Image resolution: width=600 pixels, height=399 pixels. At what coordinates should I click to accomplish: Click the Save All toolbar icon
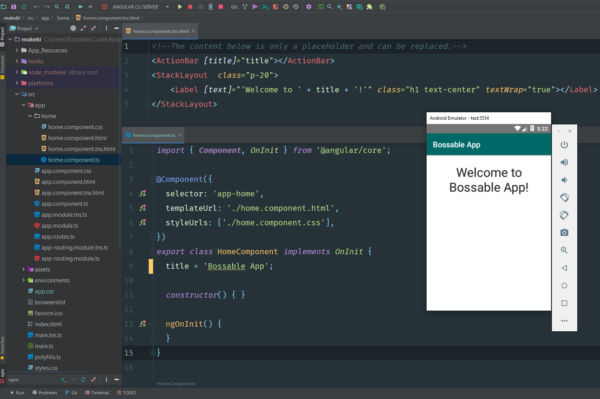click(14, 7)
